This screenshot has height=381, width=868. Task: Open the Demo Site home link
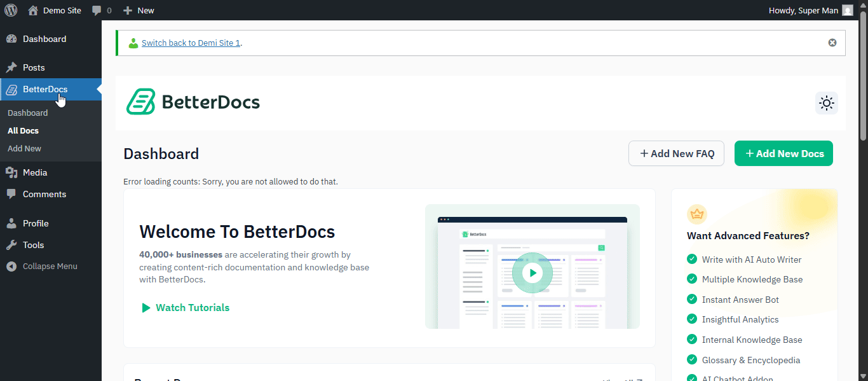pos(55,10)
